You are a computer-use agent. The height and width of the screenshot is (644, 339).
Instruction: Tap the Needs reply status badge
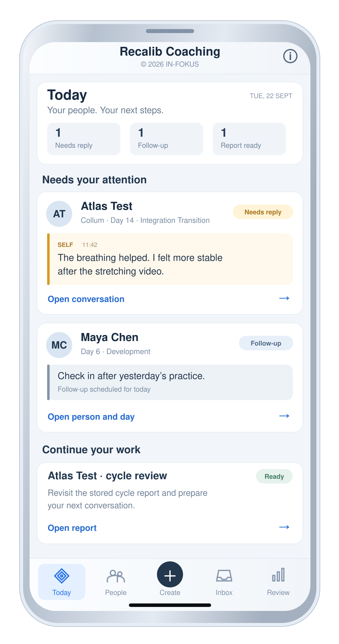click(263, 212)
